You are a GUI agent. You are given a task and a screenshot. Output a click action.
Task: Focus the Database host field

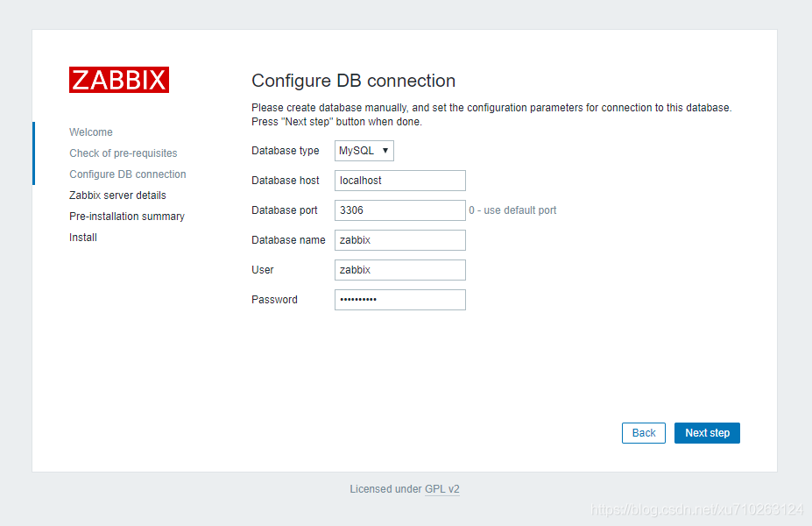tap(399, 181)
